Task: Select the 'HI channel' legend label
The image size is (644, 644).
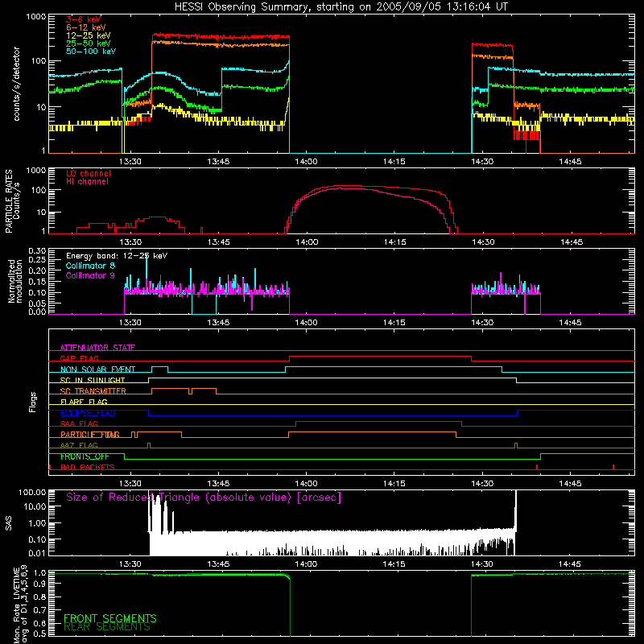Action: pos(88,182)
